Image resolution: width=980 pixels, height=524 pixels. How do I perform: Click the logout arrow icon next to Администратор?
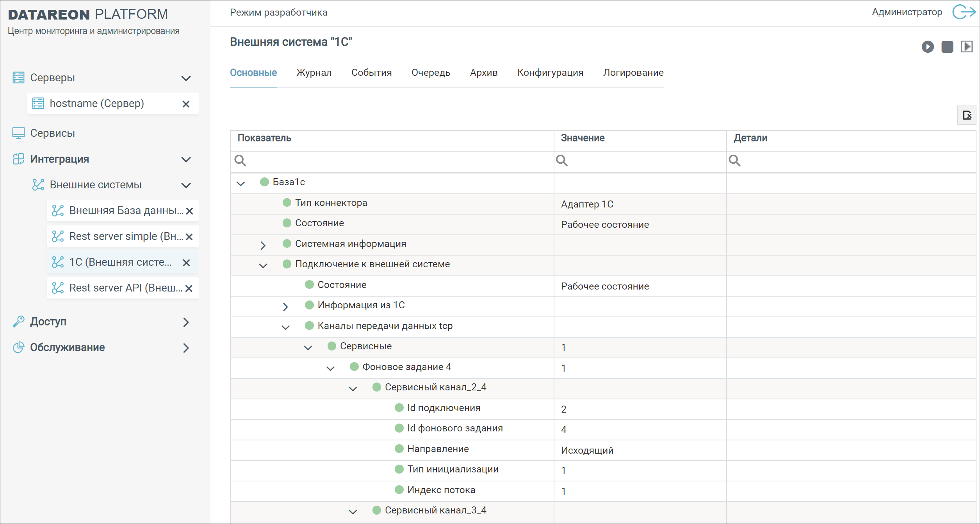[963, 12]
